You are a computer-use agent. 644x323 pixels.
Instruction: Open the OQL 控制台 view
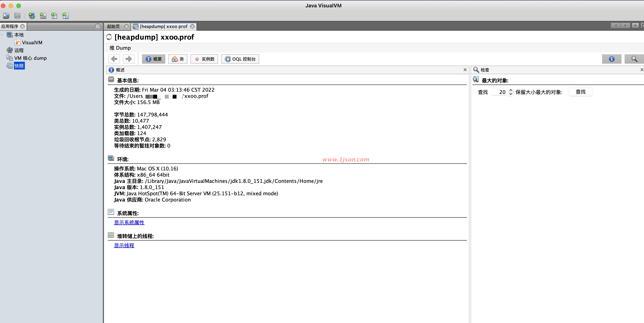(240, 59)
